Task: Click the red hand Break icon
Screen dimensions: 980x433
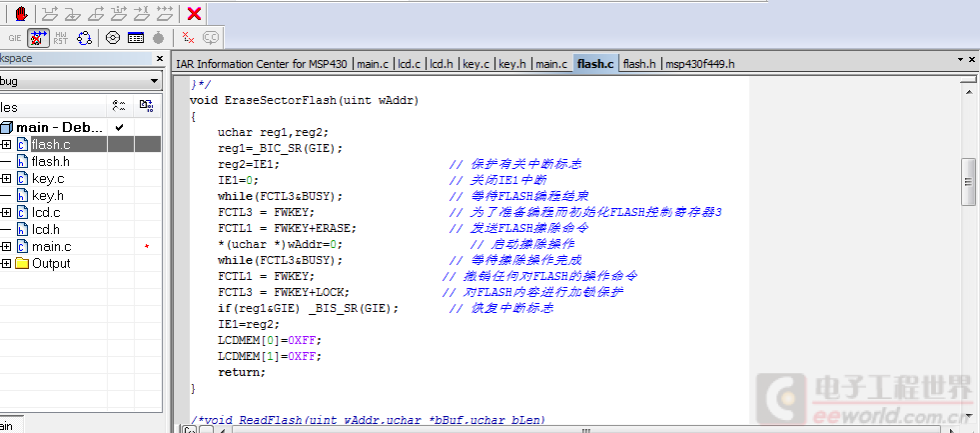Action: [21, 13]
